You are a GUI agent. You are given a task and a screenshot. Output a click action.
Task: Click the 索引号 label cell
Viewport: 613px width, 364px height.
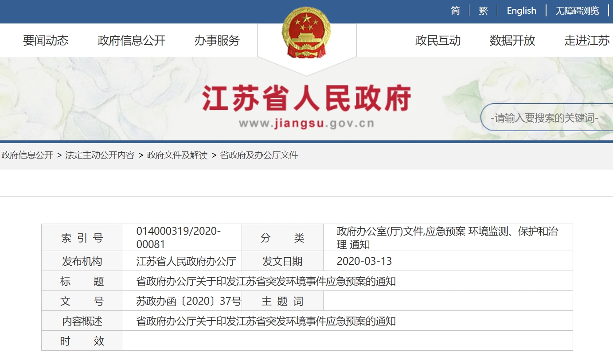tap(82, 237)
